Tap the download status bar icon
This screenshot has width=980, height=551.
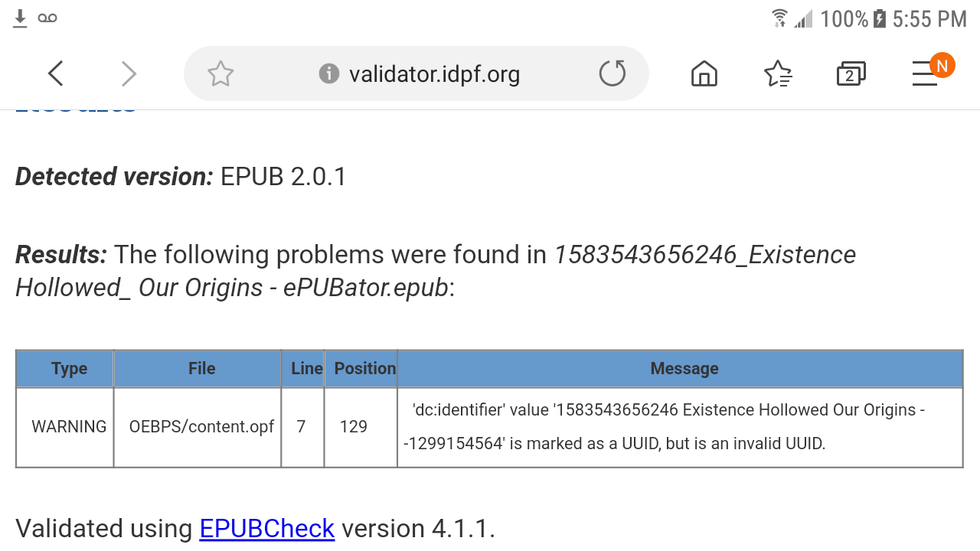pos(21,18)
